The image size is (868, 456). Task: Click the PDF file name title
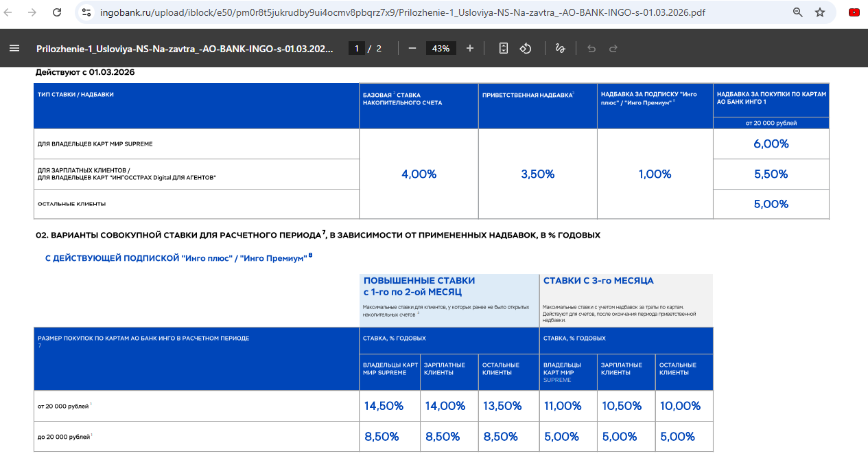[x=185, y=48]
